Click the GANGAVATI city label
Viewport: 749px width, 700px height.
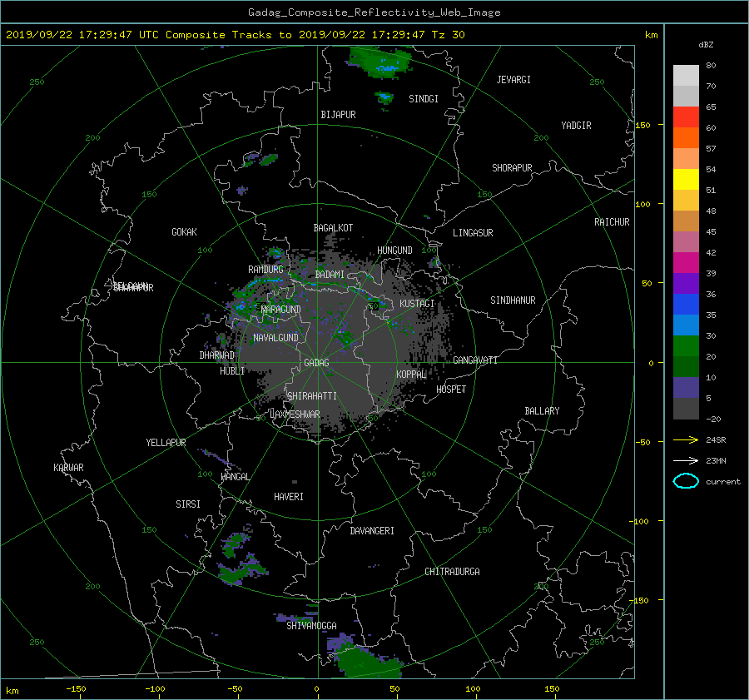[475, 360]
